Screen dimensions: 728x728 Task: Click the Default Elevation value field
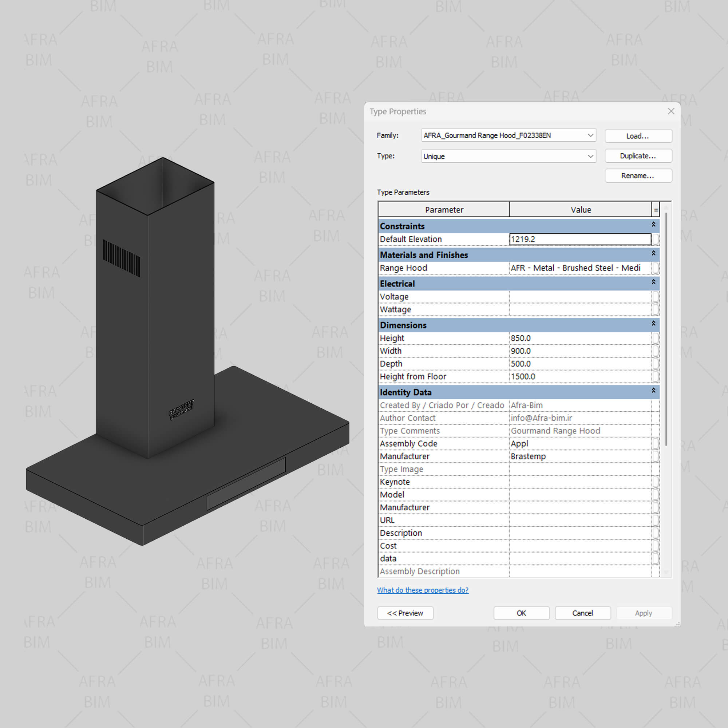click(579, 239)
